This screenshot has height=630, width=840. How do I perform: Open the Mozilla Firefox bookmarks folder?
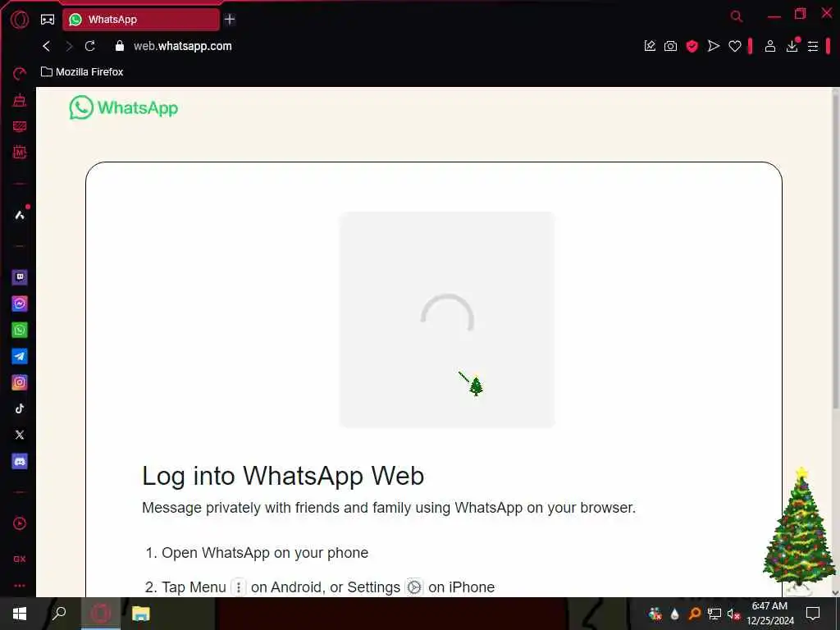pyautogui.click(x=83, y=72)
